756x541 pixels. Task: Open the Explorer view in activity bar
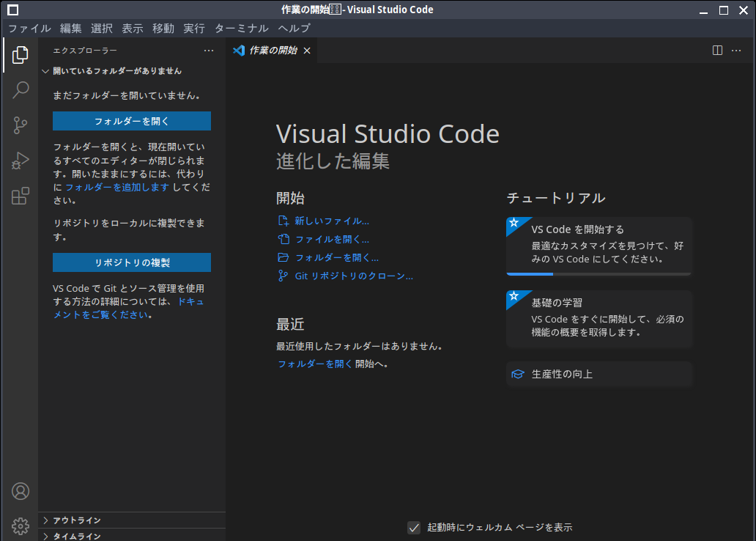point(21,55)
